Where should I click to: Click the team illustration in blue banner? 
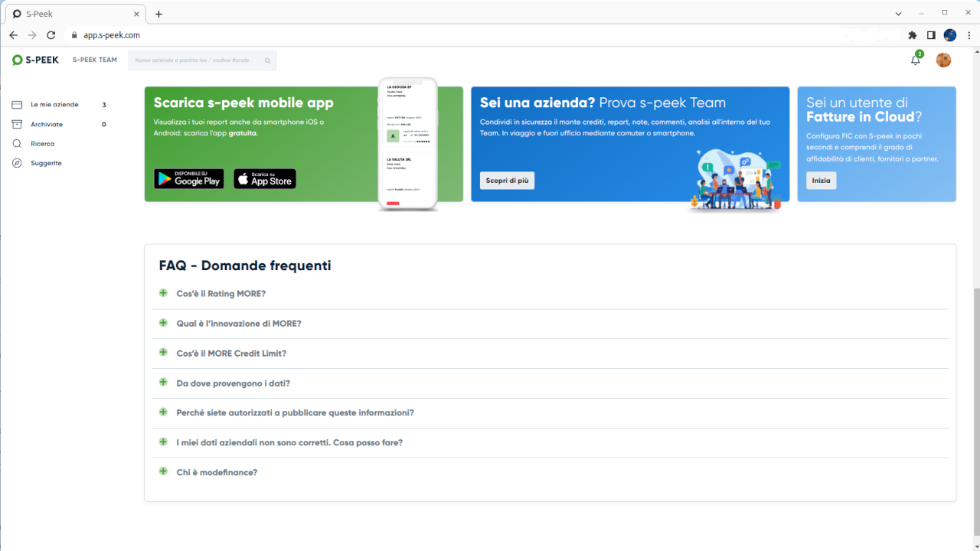(735, 180)
